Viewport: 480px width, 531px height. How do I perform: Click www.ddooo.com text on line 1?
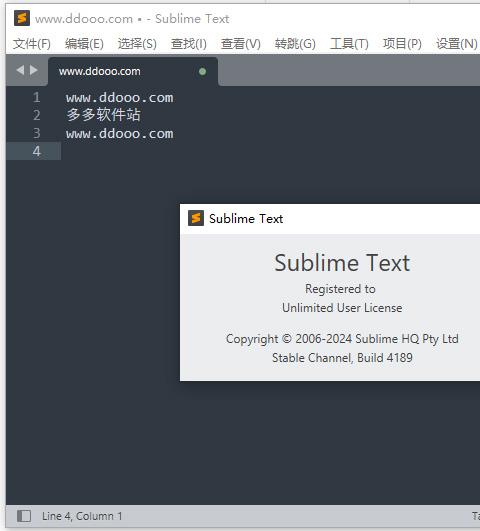[120, 98]
